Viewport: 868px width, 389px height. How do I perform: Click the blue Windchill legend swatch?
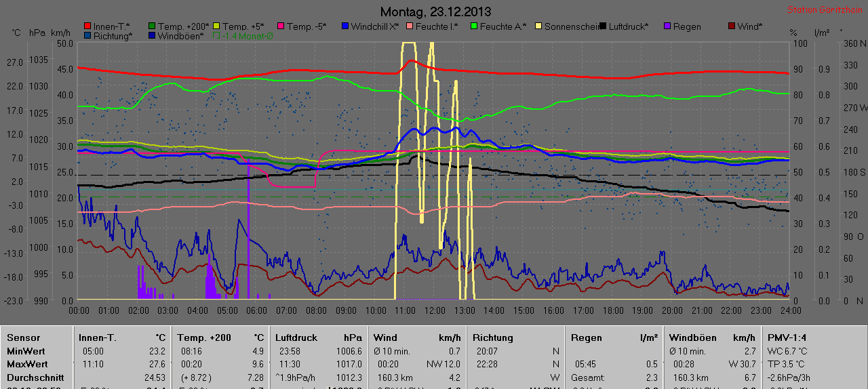pyautogui.click(x=345, y=26)
